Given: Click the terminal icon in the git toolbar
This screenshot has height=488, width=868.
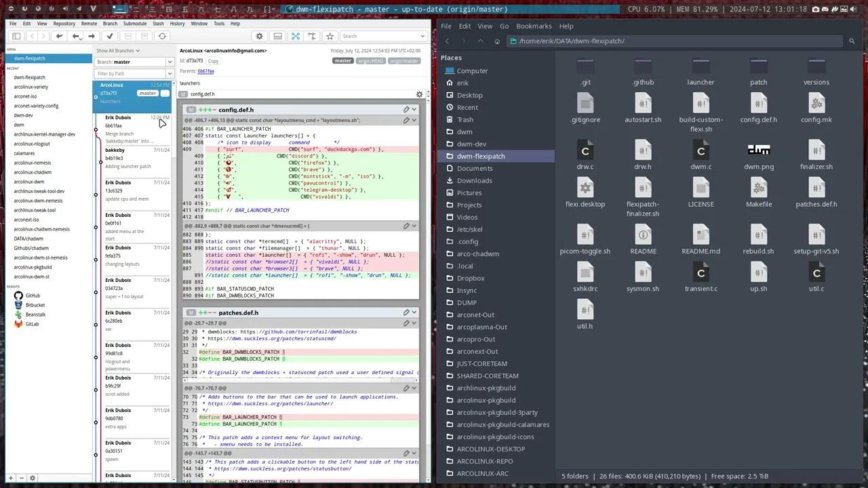Looking at the screenshot, I should (x=277, y=36).
